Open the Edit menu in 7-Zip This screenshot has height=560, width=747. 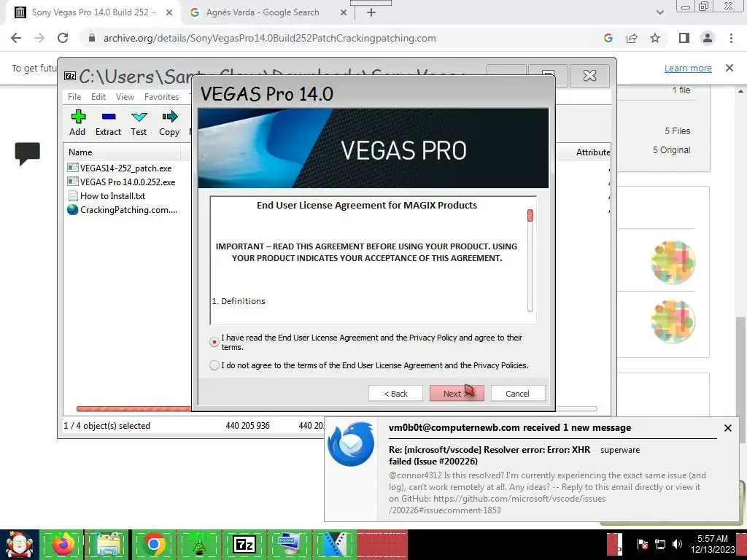coord(98,97)
